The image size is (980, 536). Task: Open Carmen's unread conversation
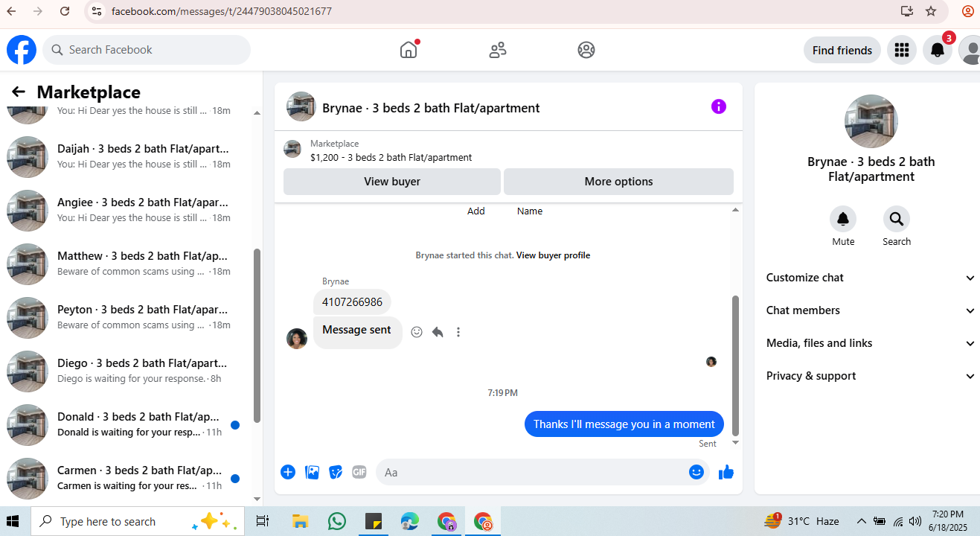[x=126, y=478]
